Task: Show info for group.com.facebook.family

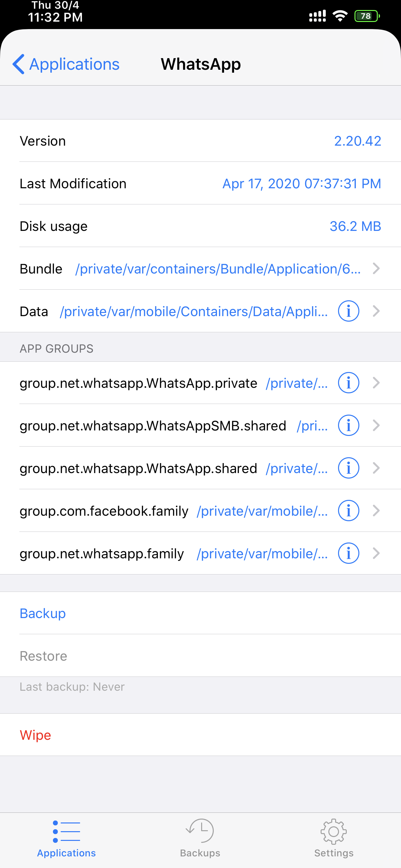Action: 348,511
